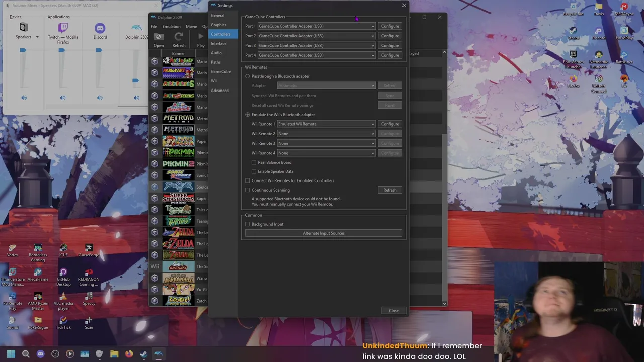644x362 pixels.
Task: Switch to the Paths settings tab
Action: (x=223, y=62)
